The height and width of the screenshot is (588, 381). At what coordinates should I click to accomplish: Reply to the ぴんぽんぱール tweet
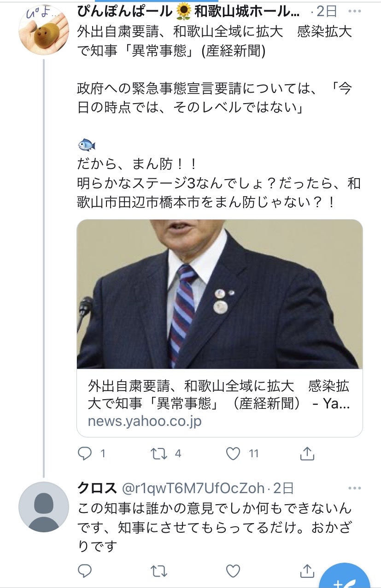(x=85, y=454)
